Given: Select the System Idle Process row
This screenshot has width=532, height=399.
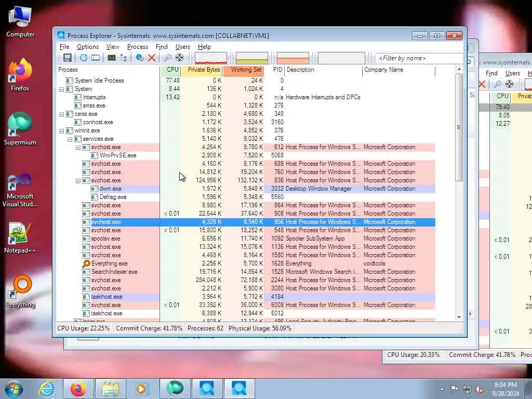Looking at the screenshot, I should (x=246, y=81).
